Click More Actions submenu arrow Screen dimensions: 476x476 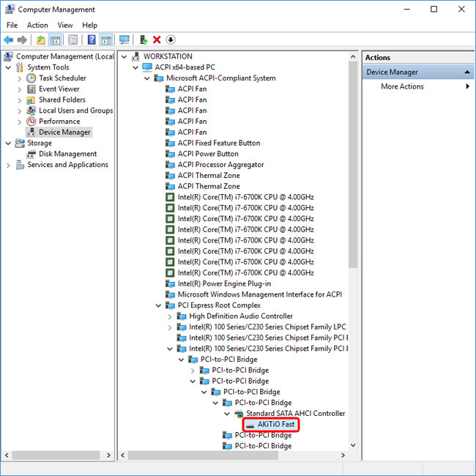click(467, 86)
